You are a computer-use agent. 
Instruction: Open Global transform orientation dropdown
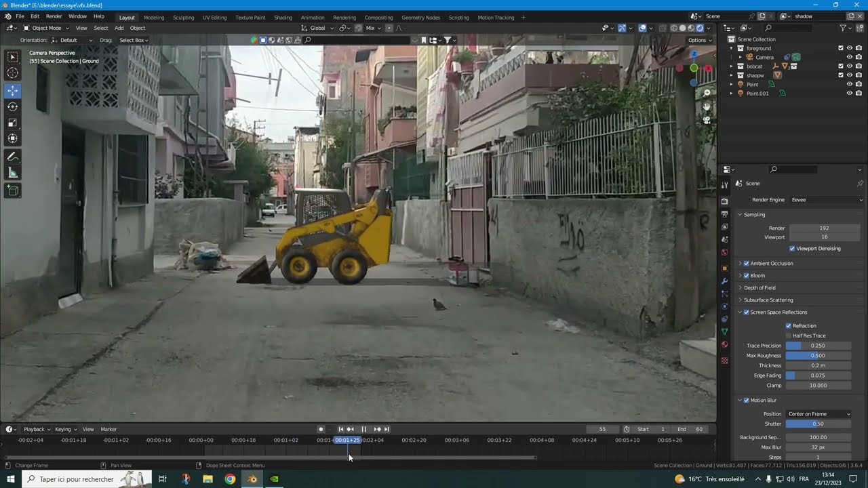pos(317,28)
